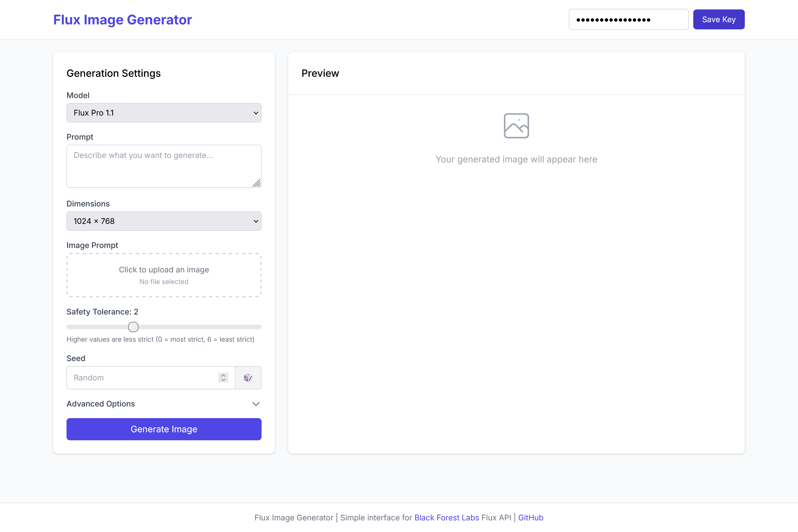Click the Generate Image button
The width and height of the screenshot is (798, 532).
click(x=164, y=429)
